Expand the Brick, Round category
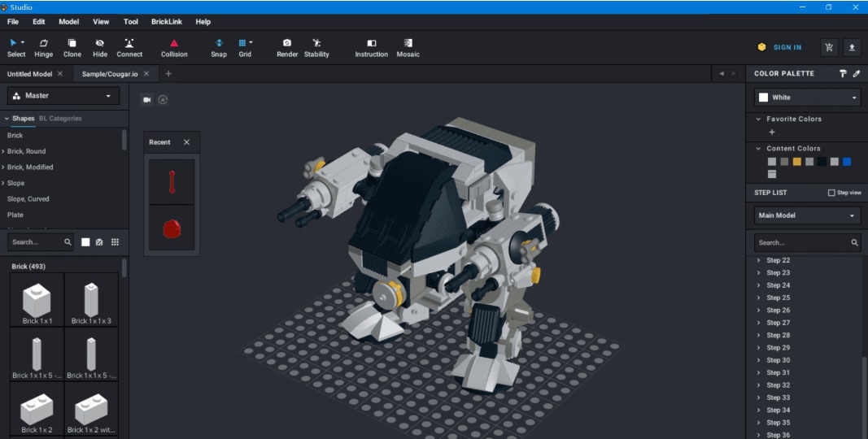 (x=3, y=151)
